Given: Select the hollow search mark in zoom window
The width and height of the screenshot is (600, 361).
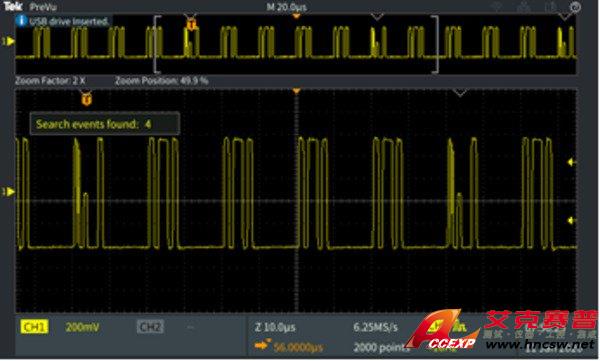Looking at the screenshot, I should point(460,93).
